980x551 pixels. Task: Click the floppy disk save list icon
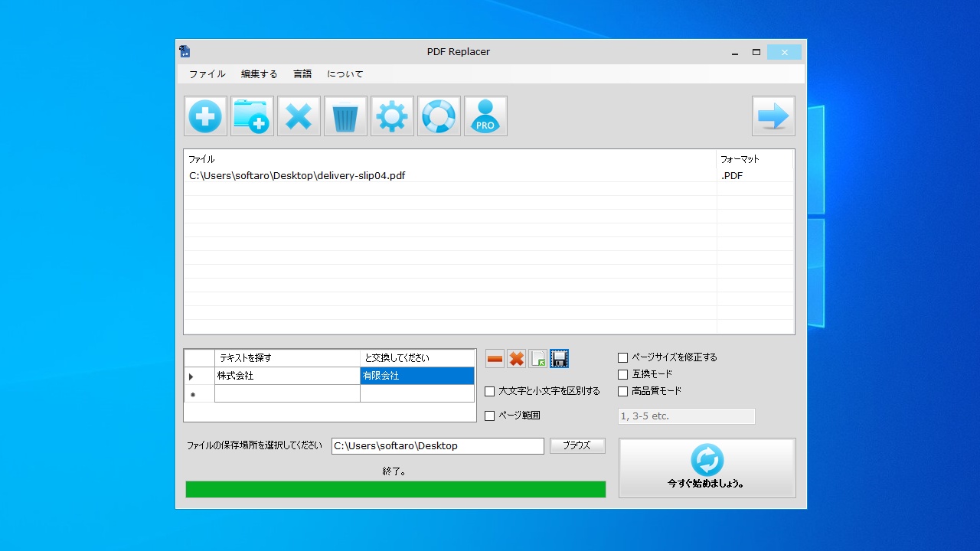[x=560, y=359]
